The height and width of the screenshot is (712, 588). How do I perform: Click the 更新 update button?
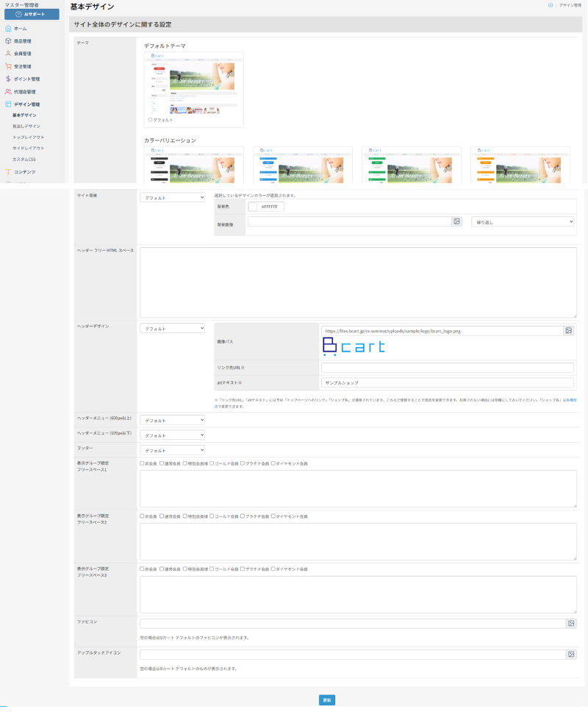point(327,700)
